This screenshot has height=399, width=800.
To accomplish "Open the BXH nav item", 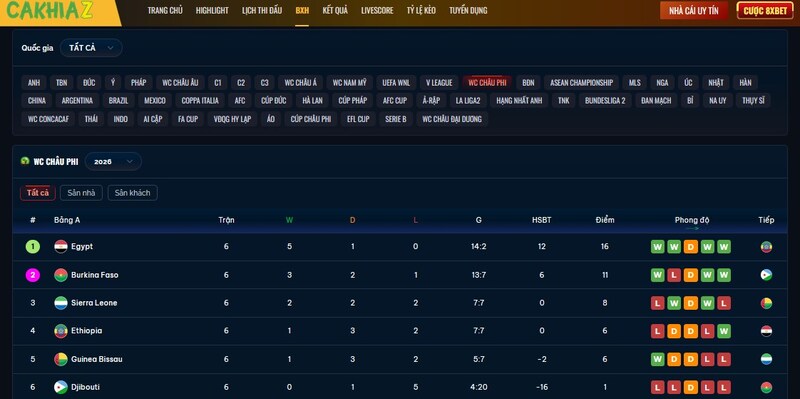I will [x=302, y=10].
